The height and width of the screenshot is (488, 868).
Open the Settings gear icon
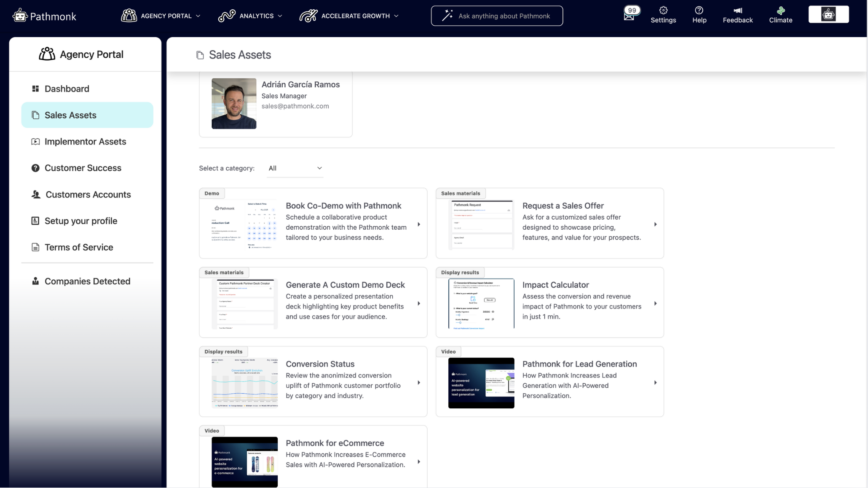point(663,11)
